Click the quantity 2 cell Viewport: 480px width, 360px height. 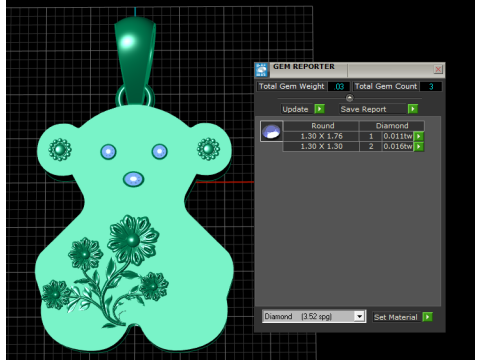coord(371,146)
